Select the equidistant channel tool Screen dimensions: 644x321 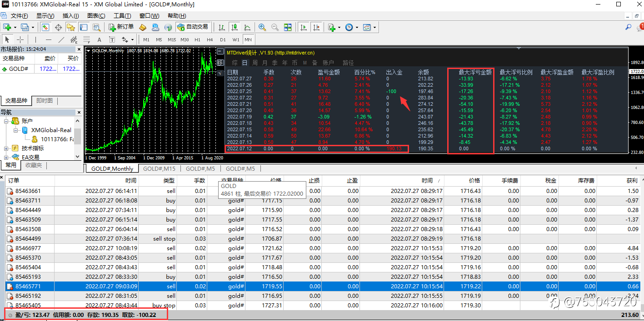(x=74, y=40)
